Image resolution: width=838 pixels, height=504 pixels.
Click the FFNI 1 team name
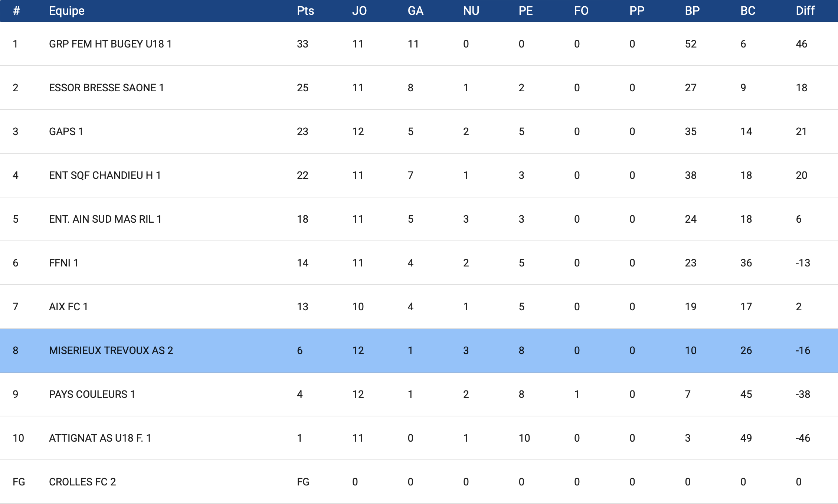click(x=63, y=263)
